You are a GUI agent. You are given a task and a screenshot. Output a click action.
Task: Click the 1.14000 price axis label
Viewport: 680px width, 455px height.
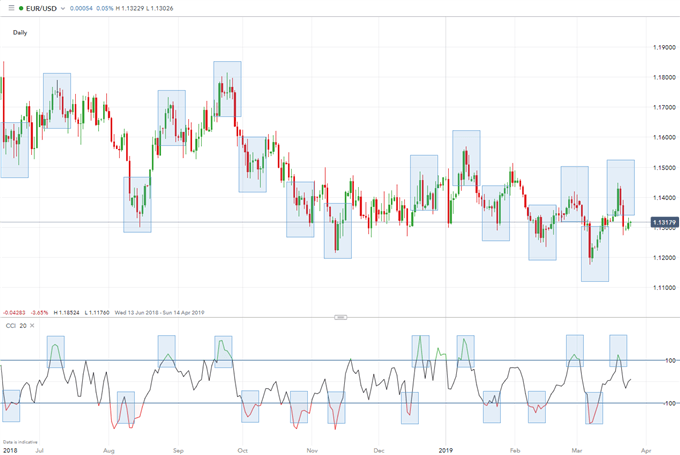click(x=664, y=197)
